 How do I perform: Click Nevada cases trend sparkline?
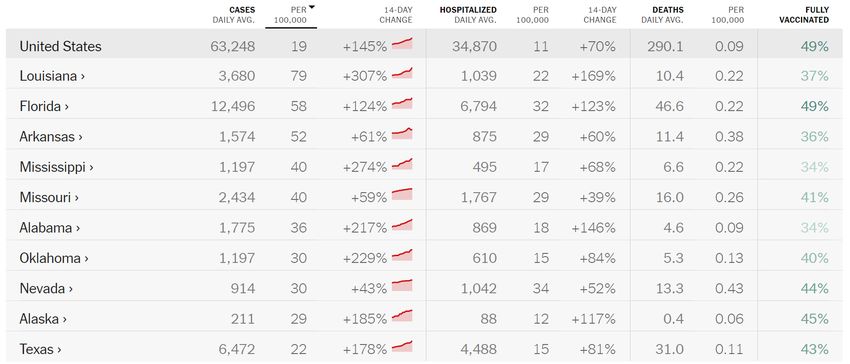click(x=402, y=285)
